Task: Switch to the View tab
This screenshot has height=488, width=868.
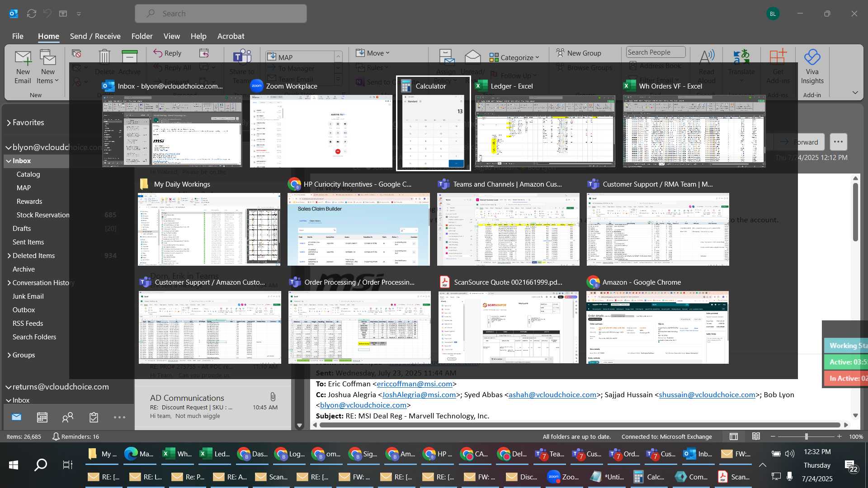Action: point(171,36)
